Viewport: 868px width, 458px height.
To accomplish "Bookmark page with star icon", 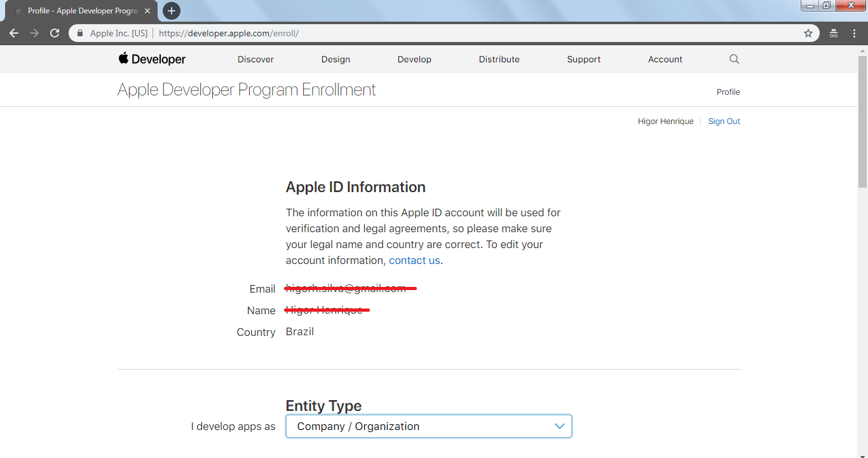I will coord(808,33).
